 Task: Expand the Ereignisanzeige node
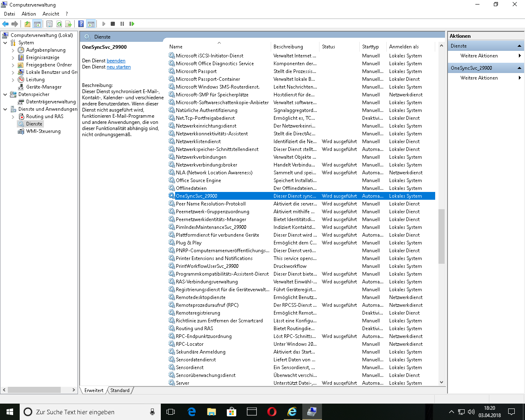point(13,57)
